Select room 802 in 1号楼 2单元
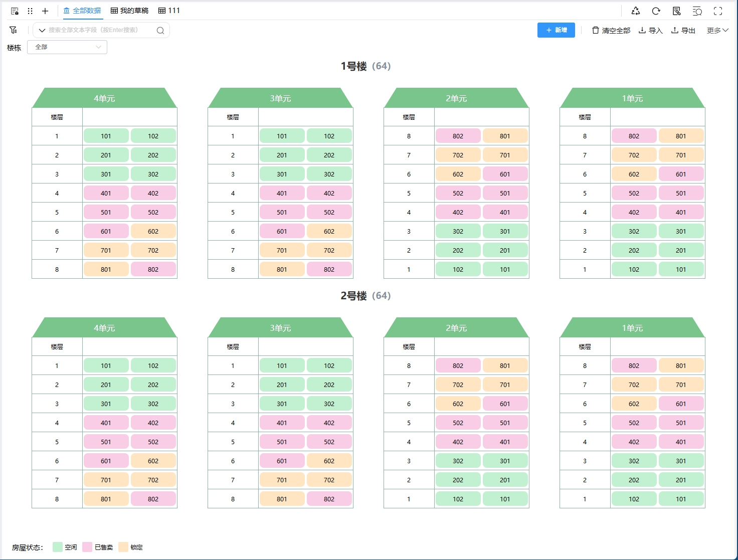The height and width of the screenshot is (560, 738). (x=458, y=135)
